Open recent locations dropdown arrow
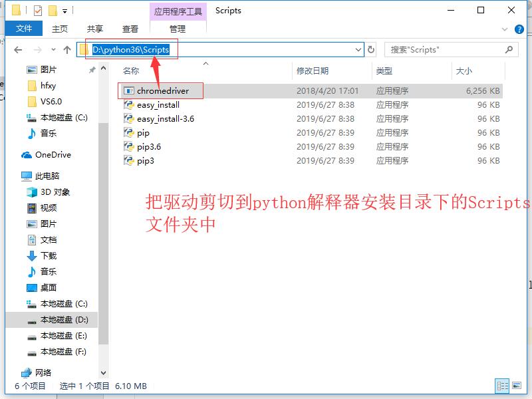 pos(53,50)
